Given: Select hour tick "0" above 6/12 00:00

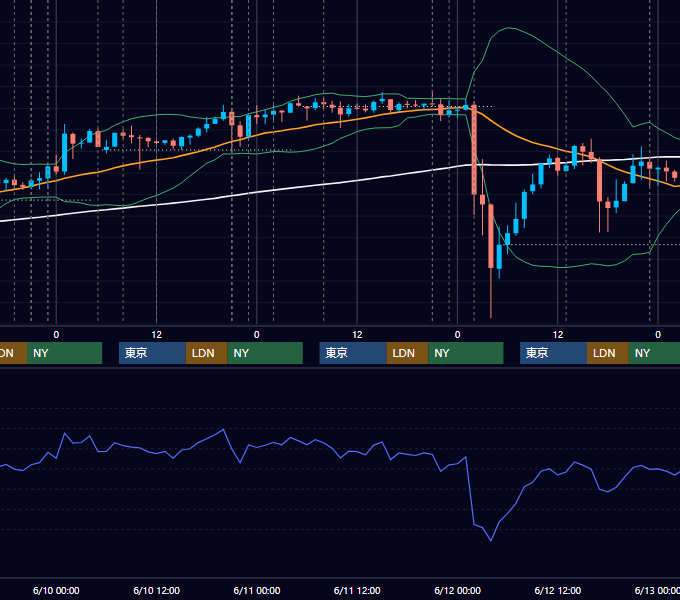Looking at the screenshot, I should (x=458, y=335).
